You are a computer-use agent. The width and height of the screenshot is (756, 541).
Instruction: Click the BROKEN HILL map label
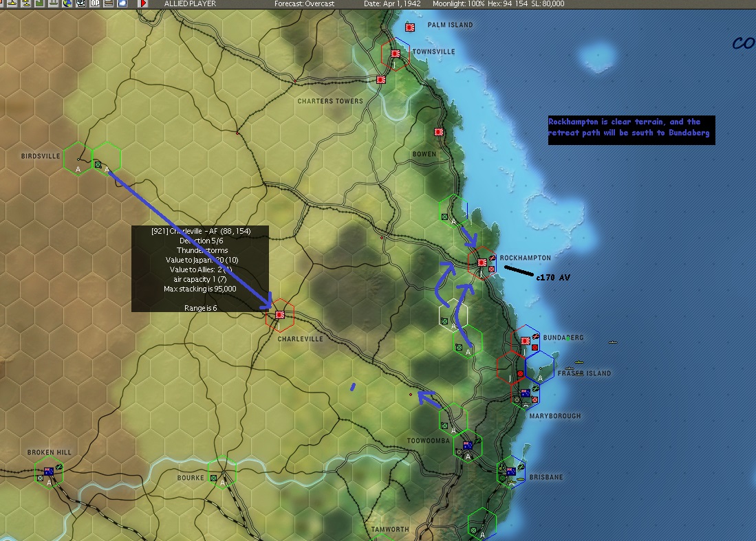[x=49, y=452]
